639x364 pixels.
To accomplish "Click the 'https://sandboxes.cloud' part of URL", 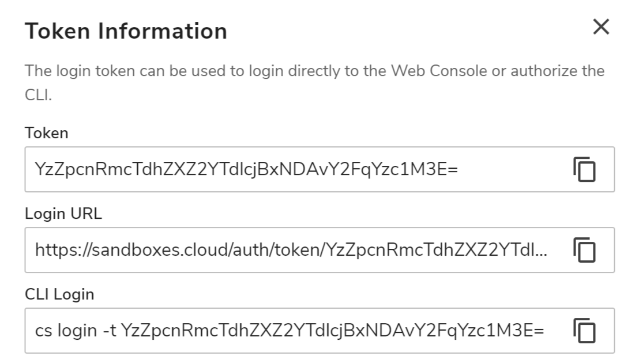I will coord(133,250).
